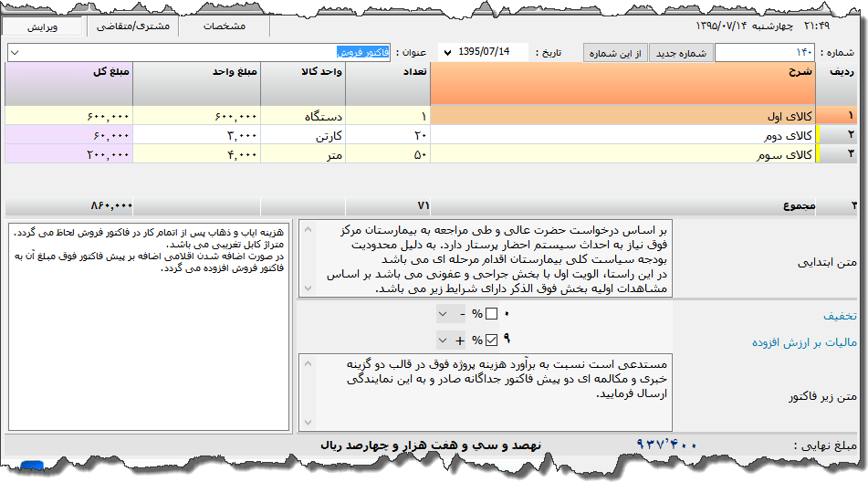The width and height of the screenshot is (868, 482).
Task: Select row header of کالای سوم
Action: tap(837, 154)
